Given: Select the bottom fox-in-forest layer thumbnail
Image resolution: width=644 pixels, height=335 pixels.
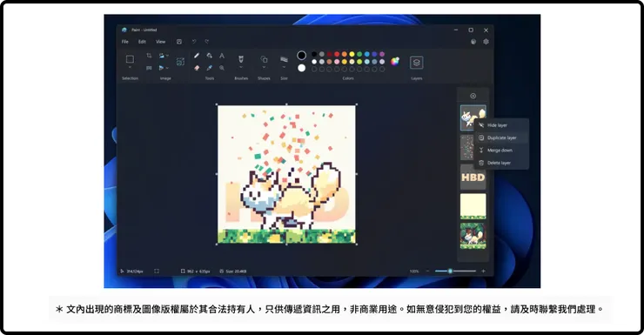Looking at the screenshot, I should 473,236.
